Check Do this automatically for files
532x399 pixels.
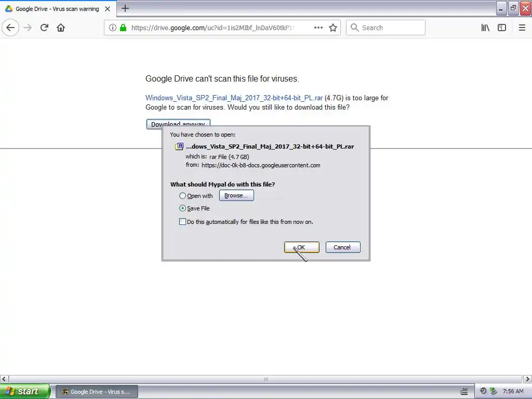pos(182,221)
